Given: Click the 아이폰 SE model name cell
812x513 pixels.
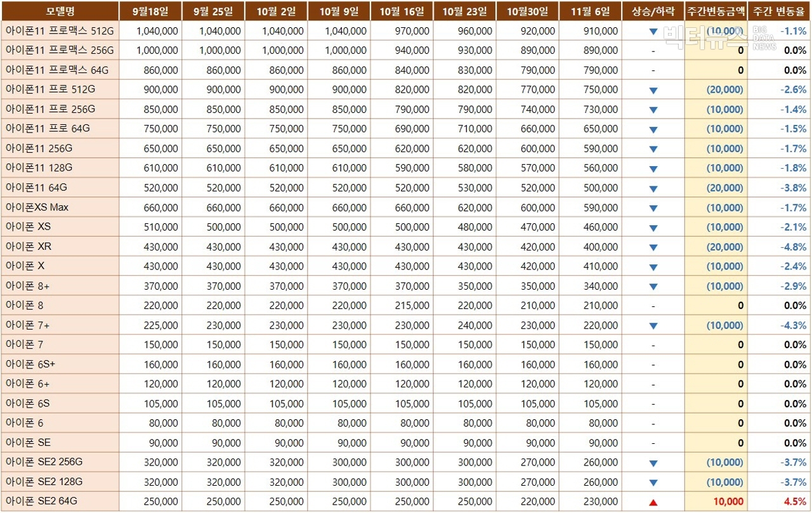Looking at the screenshot, I should click(60, 443).
